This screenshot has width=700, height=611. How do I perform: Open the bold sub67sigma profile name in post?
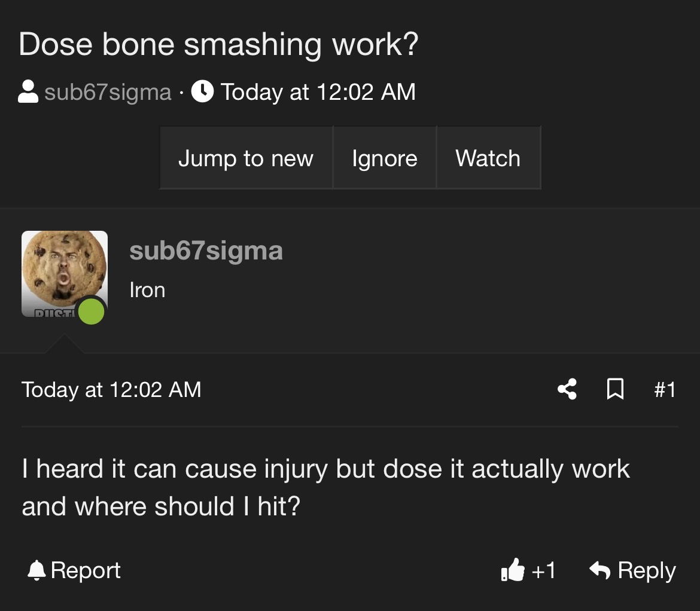(206, 250)
